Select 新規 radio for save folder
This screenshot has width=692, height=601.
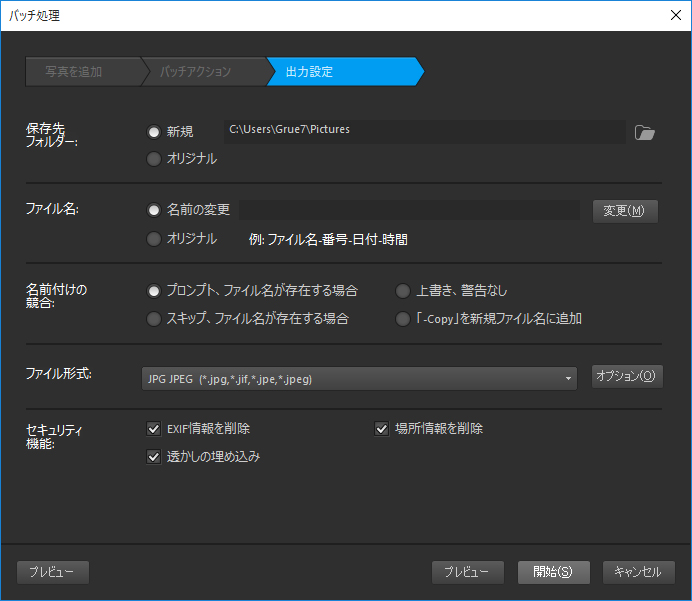coord(154,132)
